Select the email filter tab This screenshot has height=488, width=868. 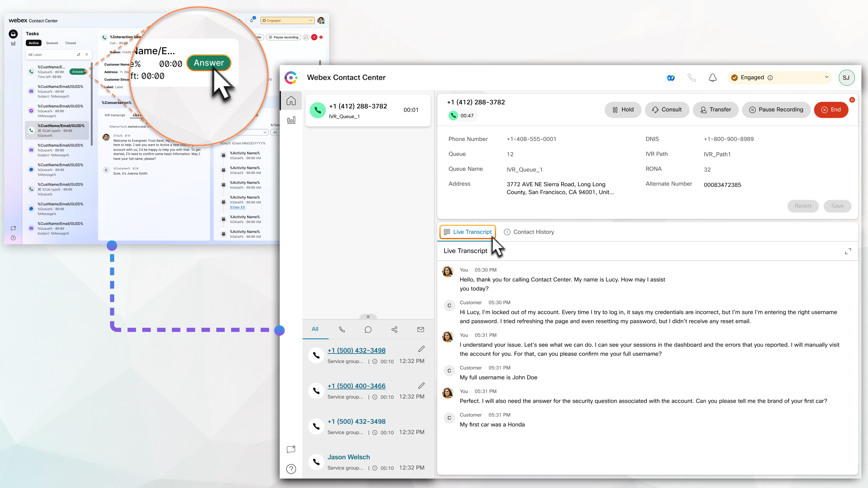point(420,329)
